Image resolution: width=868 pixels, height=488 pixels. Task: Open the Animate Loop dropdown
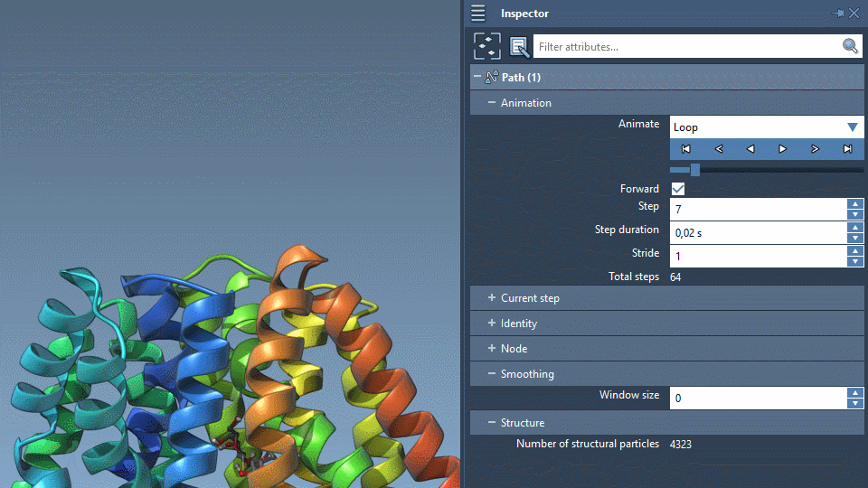point(852,127)
